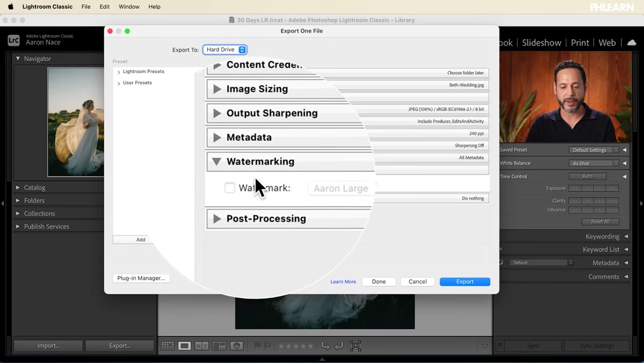This screenshot has height=363, width=644.
Task: Click the right-turning arrow in the toolbar
Action: pyautogui.click(x=325, y=346)
